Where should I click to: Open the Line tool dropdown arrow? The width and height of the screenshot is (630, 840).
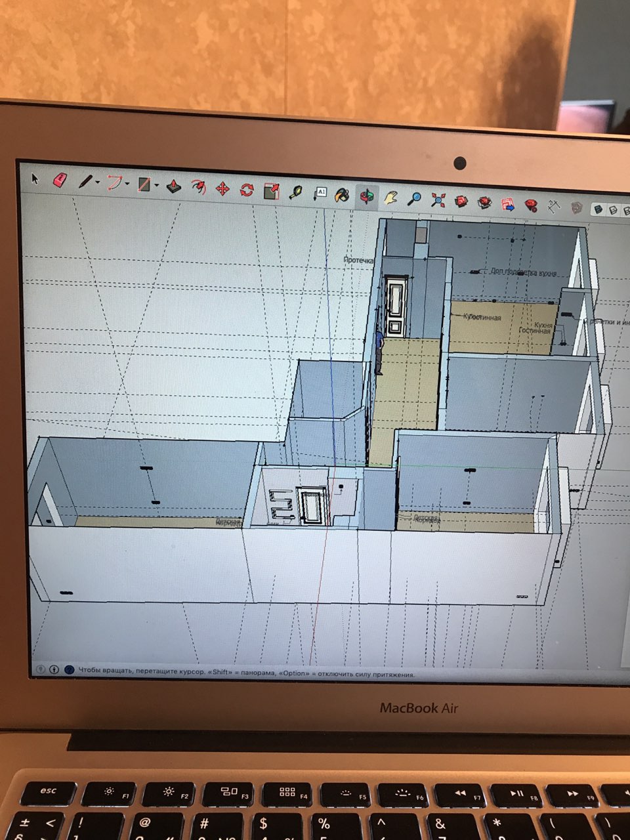98,182
